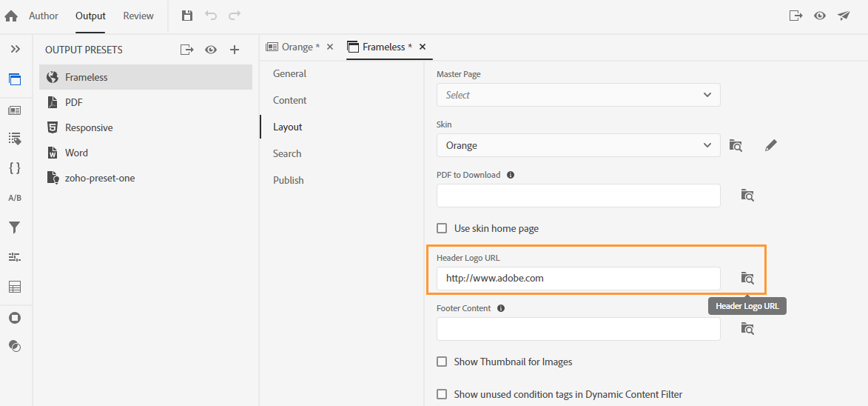The height and width of the screenshot is (406, 868).
Task: Click the publish paper plane icon
Action: coord(844,16)
